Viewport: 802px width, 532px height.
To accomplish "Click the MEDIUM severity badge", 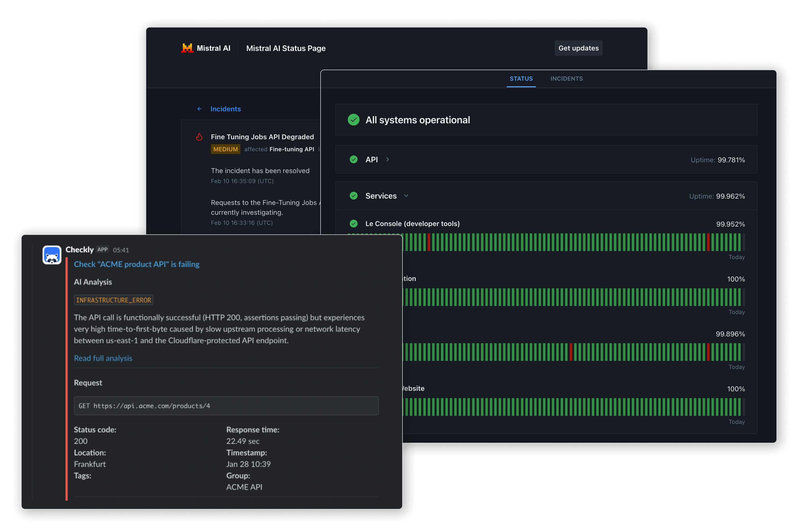I will click(225, 149).
